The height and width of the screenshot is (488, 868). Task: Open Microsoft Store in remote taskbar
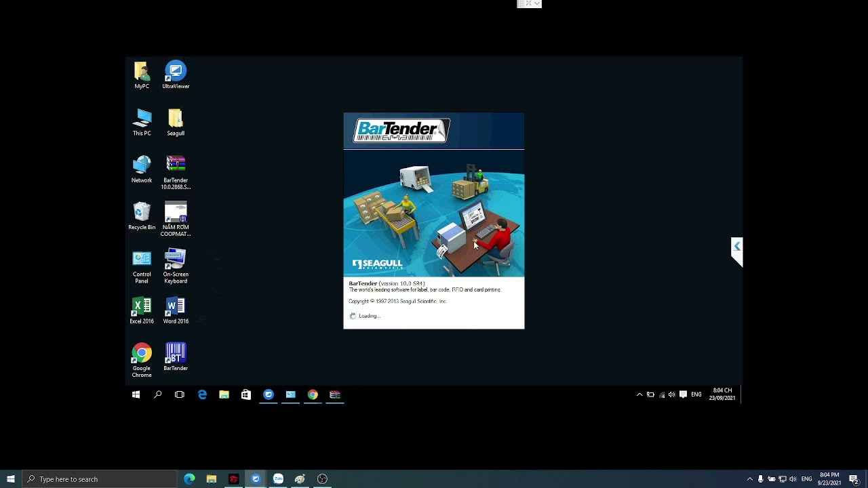click(246, 394)
